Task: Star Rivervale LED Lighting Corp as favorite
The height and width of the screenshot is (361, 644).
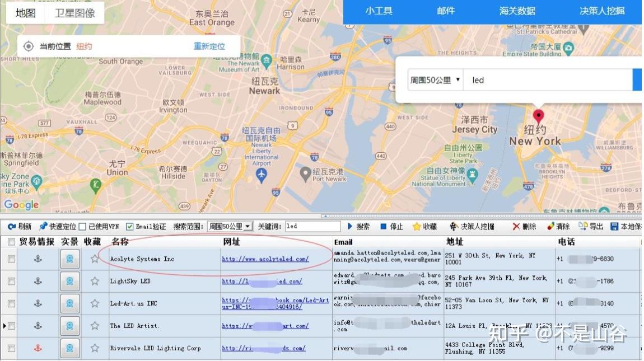Action: tap(95, 348)
